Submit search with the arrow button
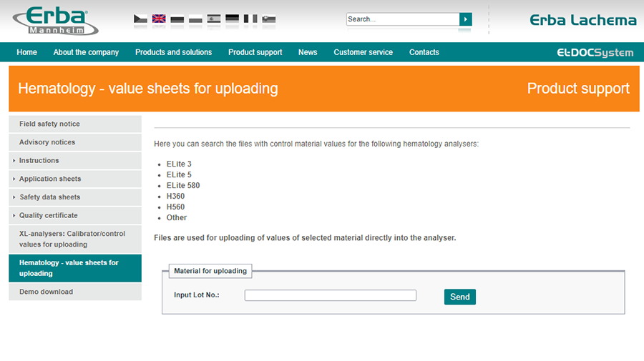The image size is (644, 361). tap(465, 19)
